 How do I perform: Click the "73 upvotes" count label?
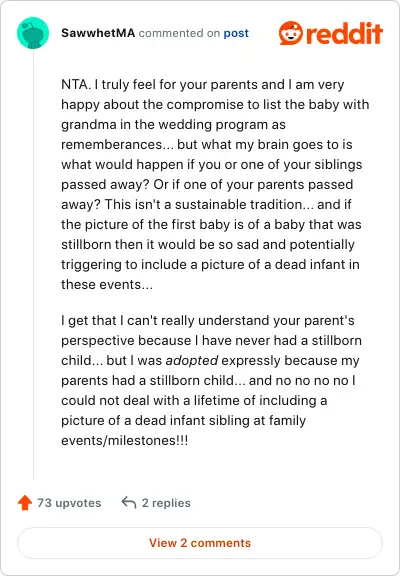69,503
